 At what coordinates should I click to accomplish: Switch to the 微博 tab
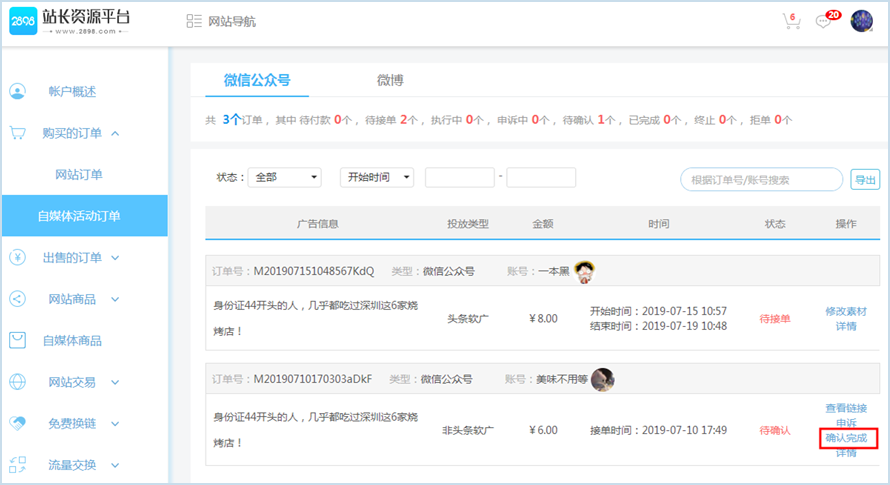click(390, 80)
